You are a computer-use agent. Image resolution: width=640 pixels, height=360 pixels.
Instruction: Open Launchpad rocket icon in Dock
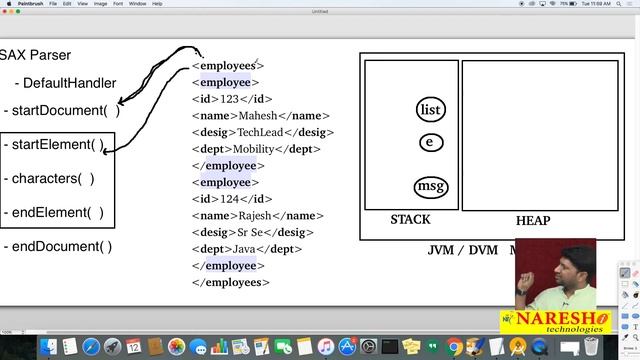113,347
